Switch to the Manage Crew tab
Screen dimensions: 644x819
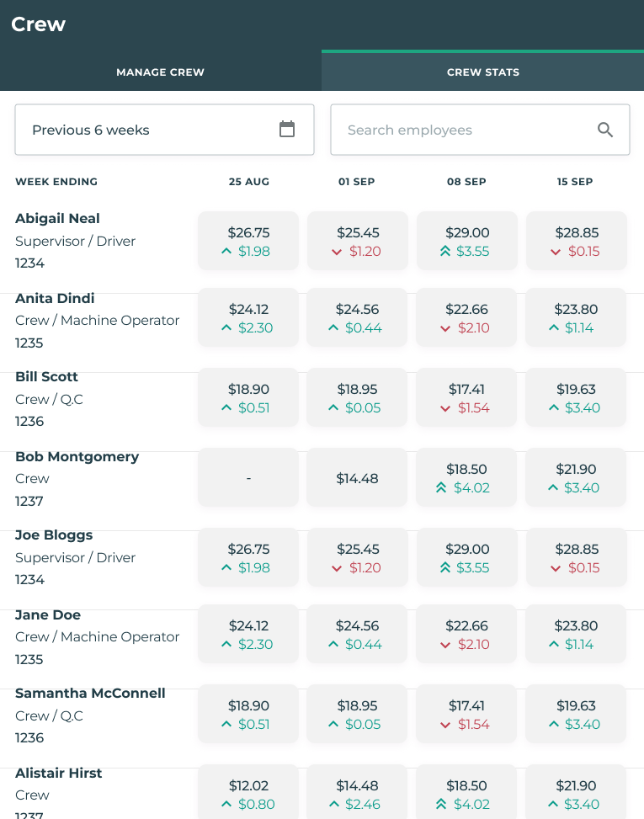point(160,72)
